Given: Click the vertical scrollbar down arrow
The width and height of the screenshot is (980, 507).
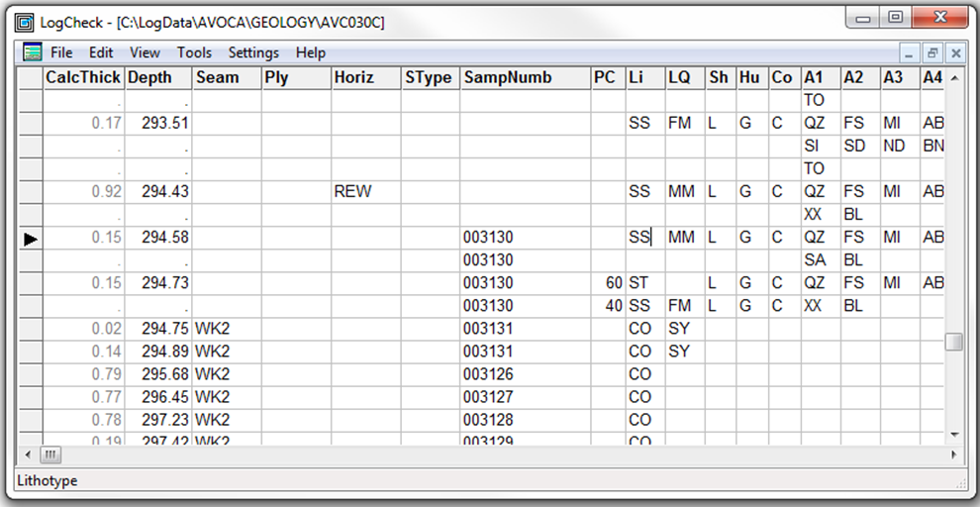Looking at the screenshot, I should point(953,434).
